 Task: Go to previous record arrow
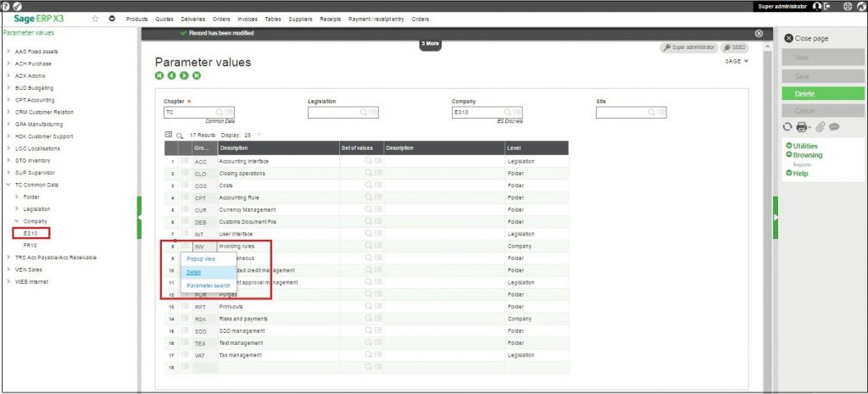coord(171,75)
